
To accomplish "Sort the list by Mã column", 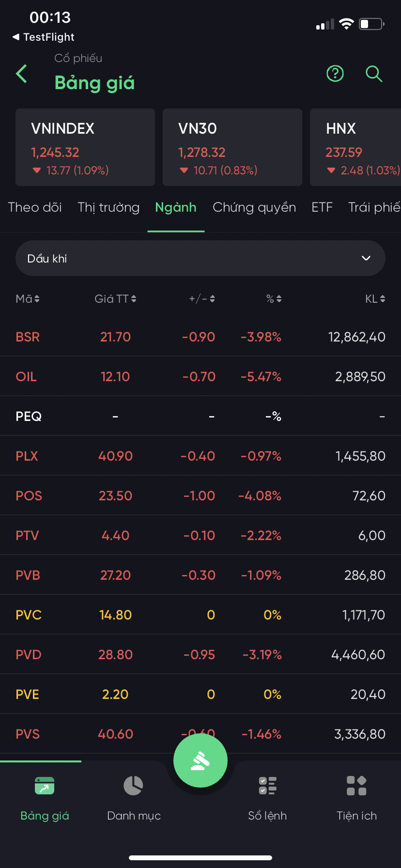I will click(x=28, y=299).
